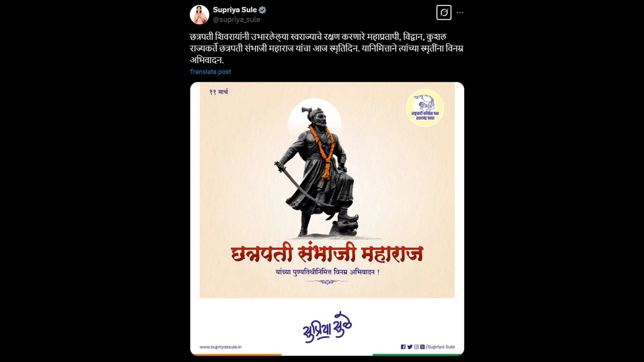Click the 11 March date label
This screenshot has height=362, width=644.
point(219,92)
